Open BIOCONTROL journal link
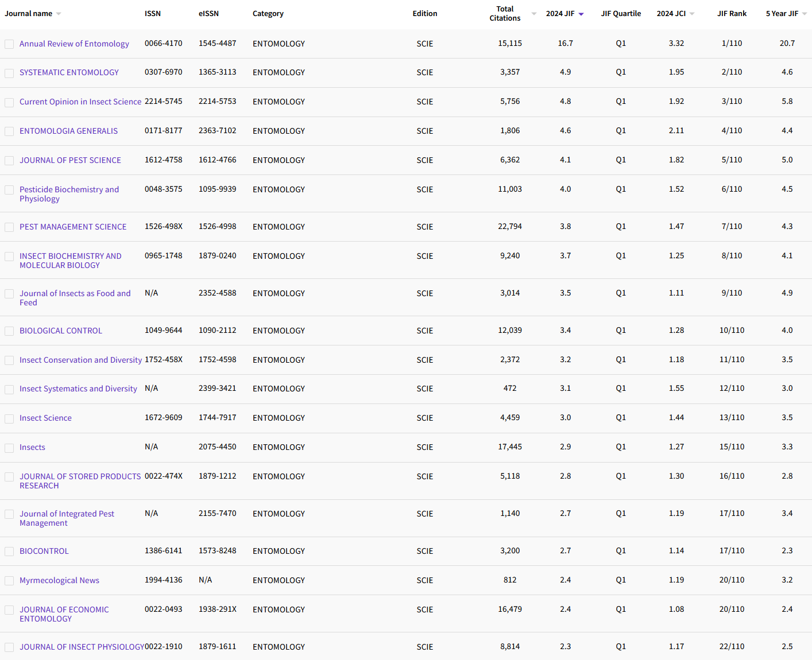 click(44, 551)
